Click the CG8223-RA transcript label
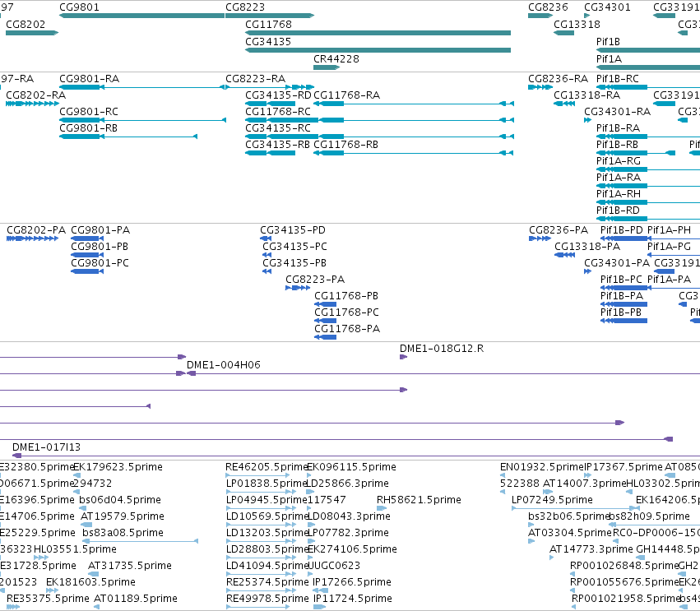 pyautogui.click(x=255, y=79)
